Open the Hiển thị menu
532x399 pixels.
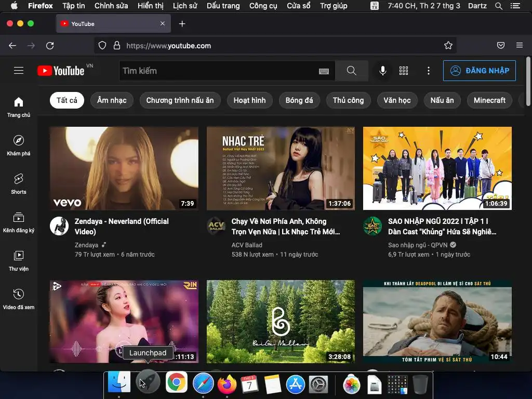coord(150,6)
